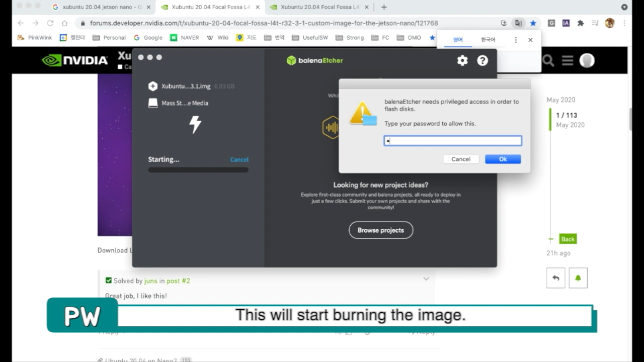Click the Back button on forum timeline

568,239
